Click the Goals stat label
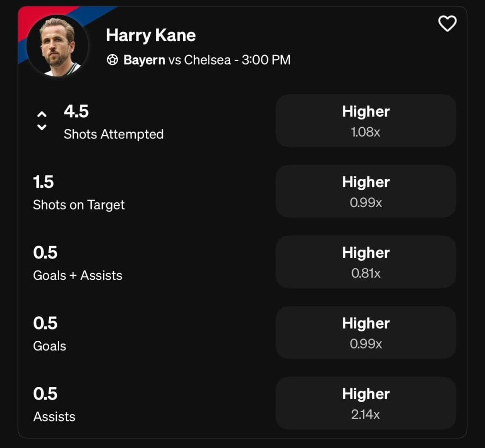Screen dimensions: 485x448 coord(49,346)
